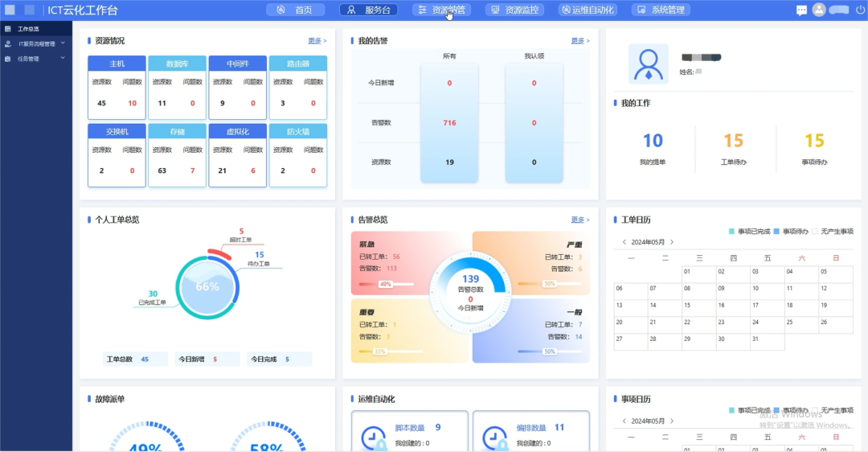
Task: Click the 事项待办 legend swatch in 工单日历
Action: coord(776,232)
